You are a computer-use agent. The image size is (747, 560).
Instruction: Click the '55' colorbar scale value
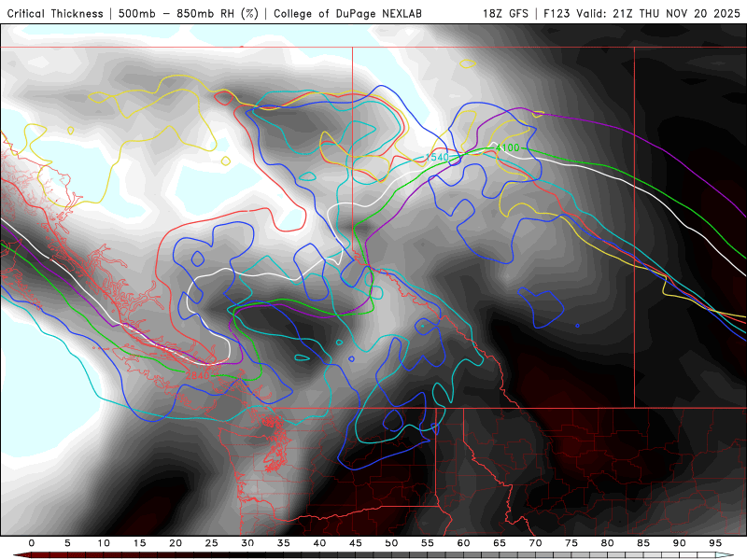coord(427,543)
